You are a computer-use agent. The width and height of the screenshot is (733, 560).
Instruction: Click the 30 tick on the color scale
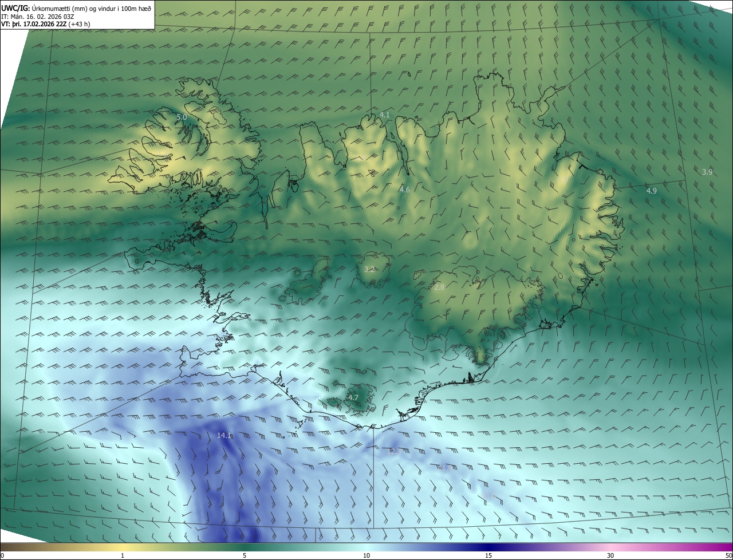(610, 556)
